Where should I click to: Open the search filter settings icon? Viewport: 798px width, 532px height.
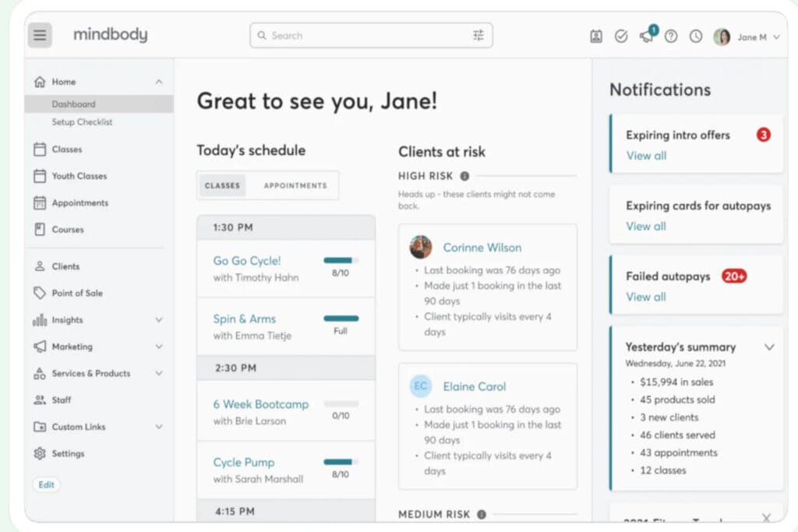pyautogui.click(x=478, y=35)
